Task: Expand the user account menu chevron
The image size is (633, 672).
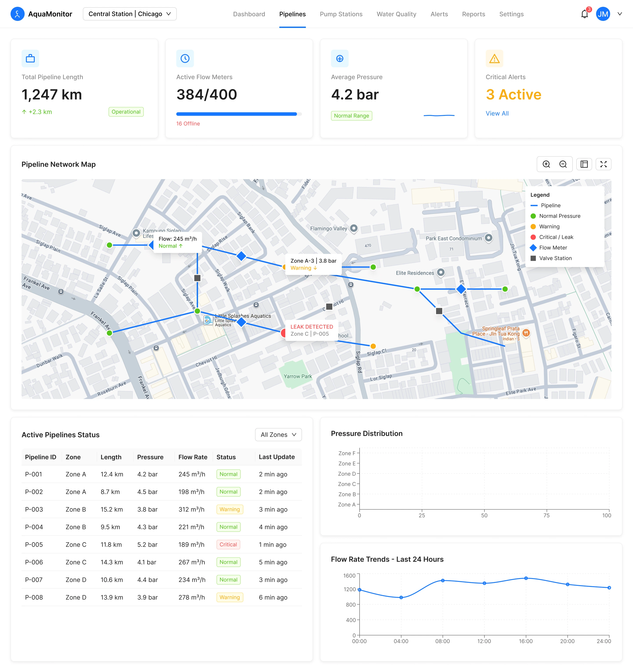Action: coord(620,14)
